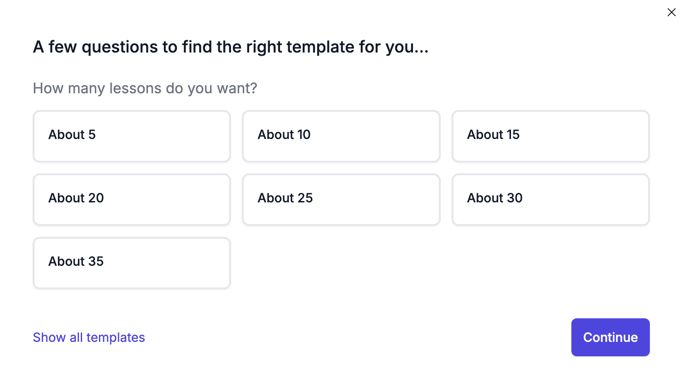Open the Show all templates link
Screen dimensions: 688x374
(89, 337)
